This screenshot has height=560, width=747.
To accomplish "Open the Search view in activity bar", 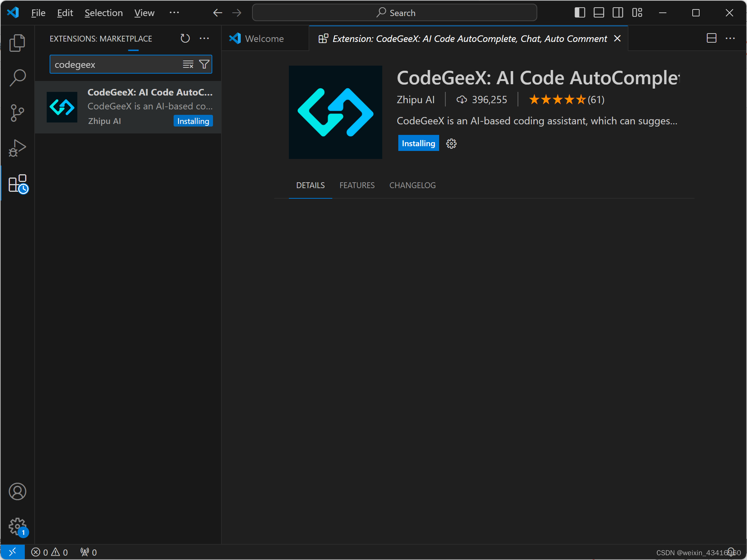I will 17,78.
